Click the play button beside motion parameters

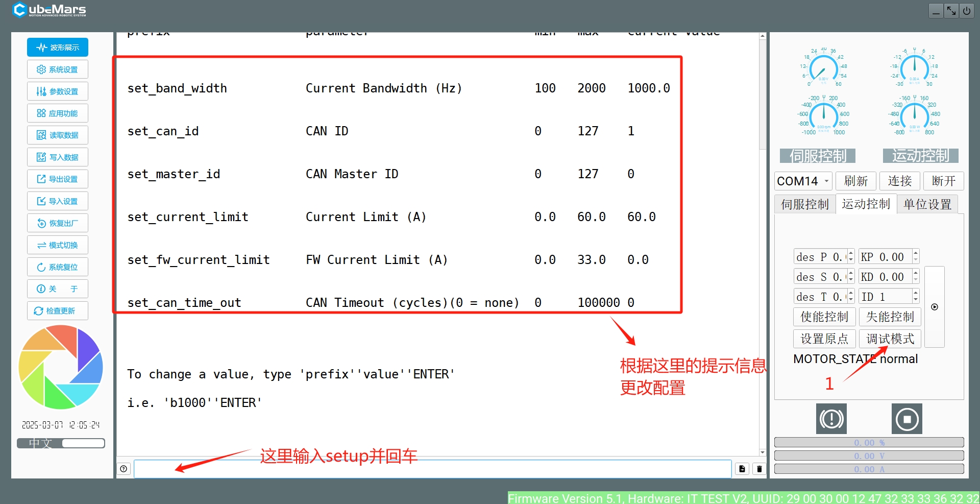click(x=935, y=307)
